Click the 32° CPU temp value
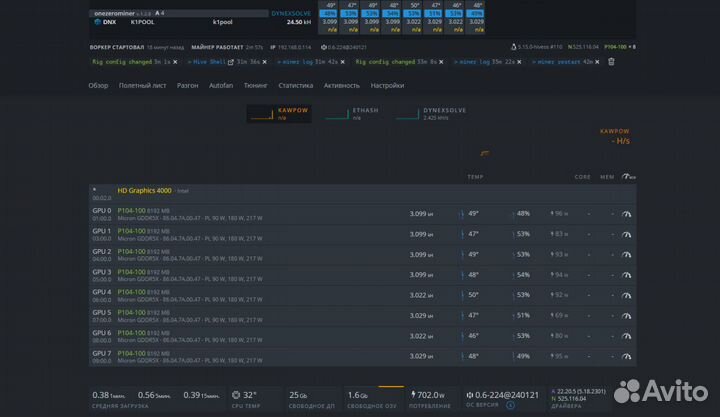 click(249, 395)
